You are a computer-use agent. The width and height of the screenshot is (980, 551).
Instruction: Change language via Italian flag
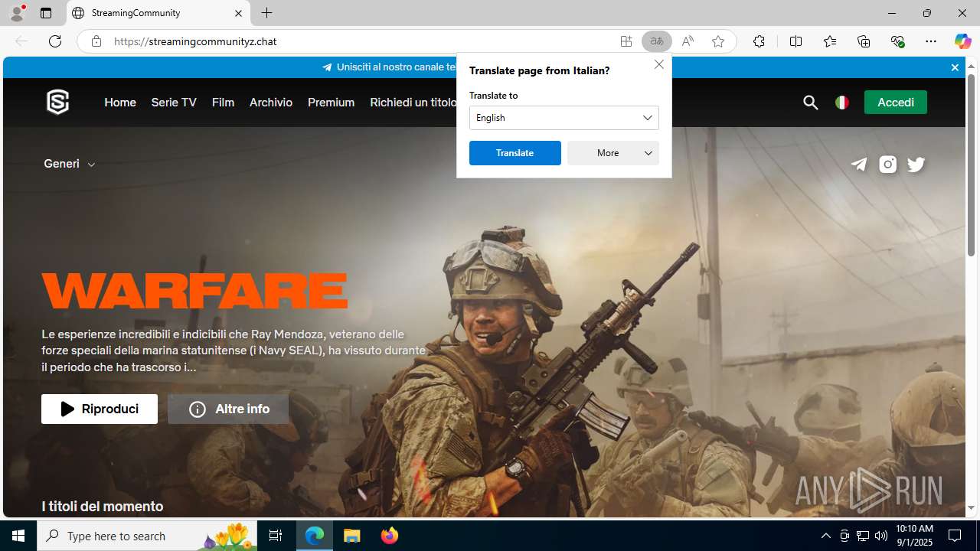tap(842, 102)
